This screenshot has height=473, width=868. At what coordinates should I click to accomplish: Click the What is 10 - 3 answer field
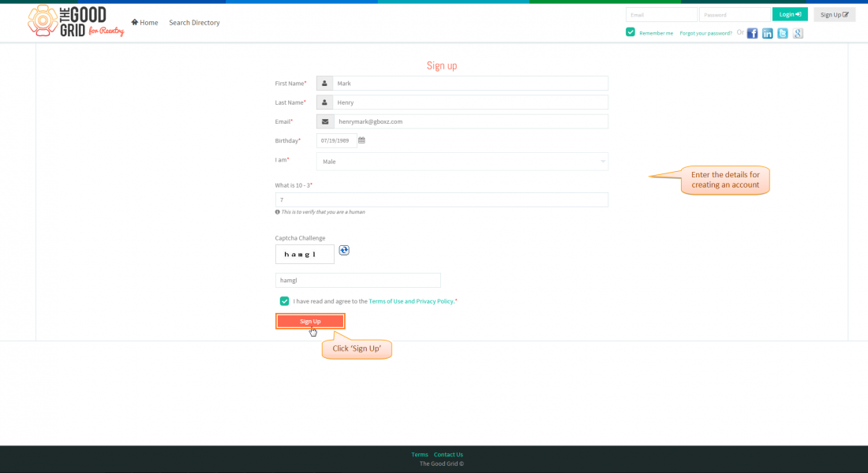coord(441,199)
